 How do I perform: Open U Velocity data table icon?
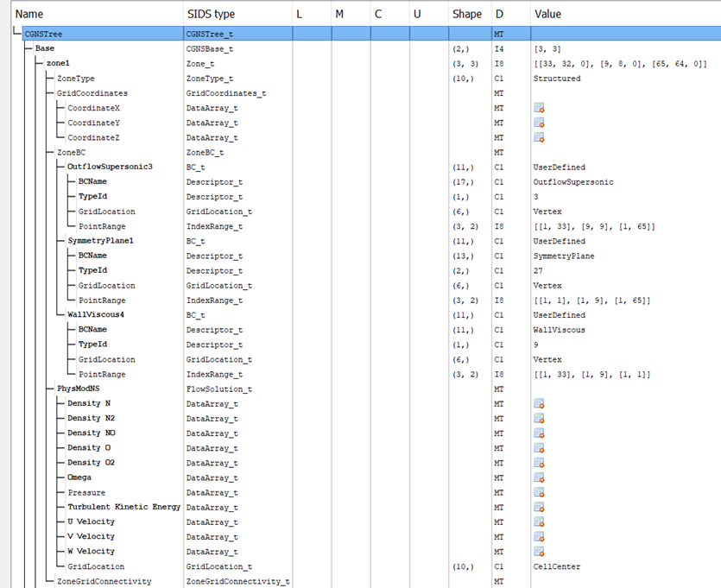pyautogui.click(x=539, y=522)
